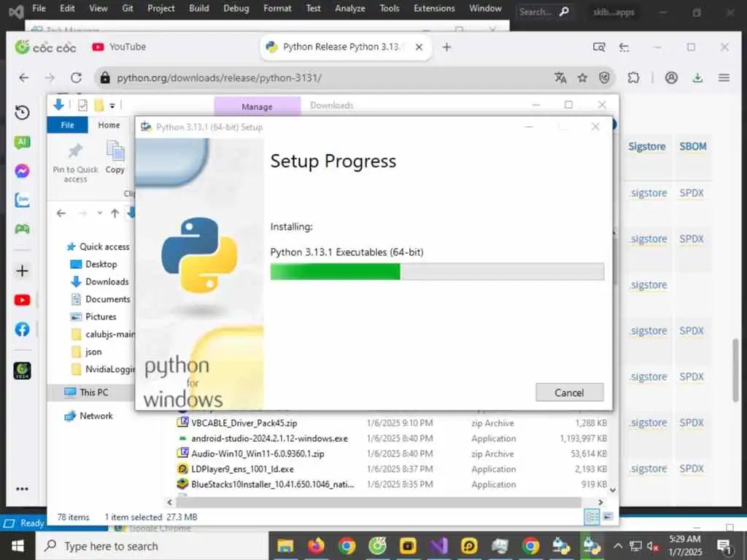Click the muted volume tray icon
The image size is (747, 560).
(653, 546)
